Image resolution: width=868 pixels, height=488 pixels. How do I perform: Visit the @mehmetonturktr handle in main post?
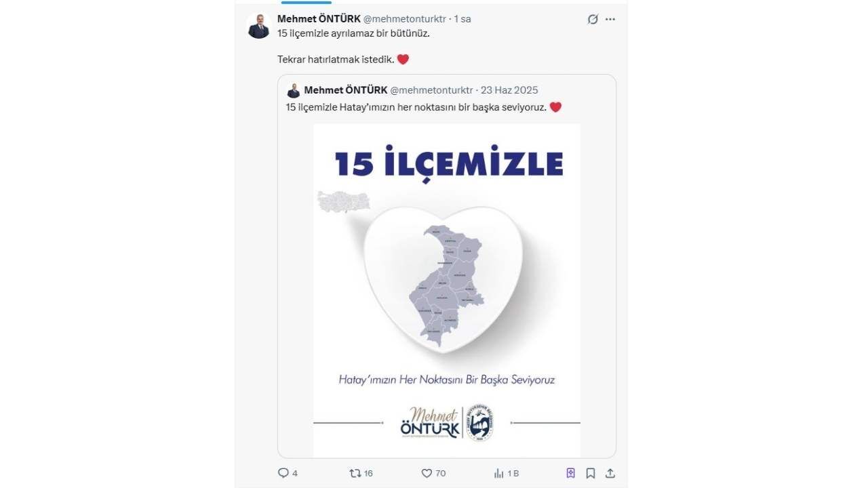coord(405,19)
